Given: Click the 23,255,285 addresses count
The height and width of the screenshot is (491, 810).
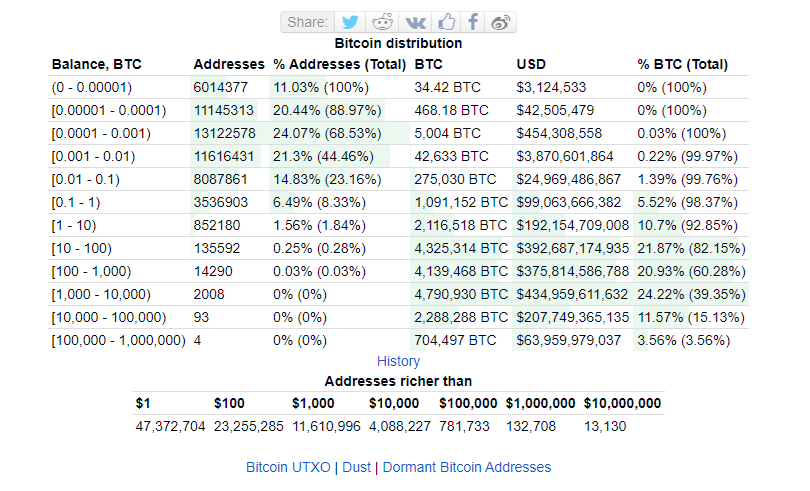Looking at the screenshot, I should tap(248, 426).
